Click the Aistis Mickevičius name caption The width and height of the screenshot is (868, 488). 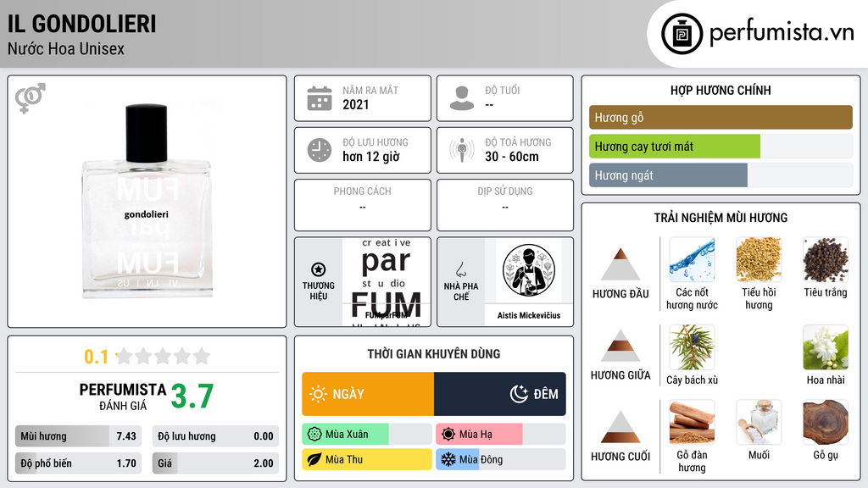point(529,315)
